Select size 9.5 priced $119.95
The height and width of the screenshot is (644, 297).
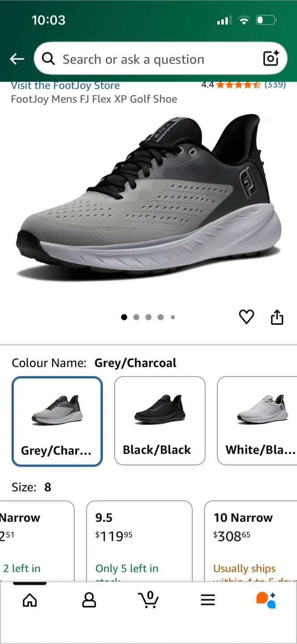point(139,541)
